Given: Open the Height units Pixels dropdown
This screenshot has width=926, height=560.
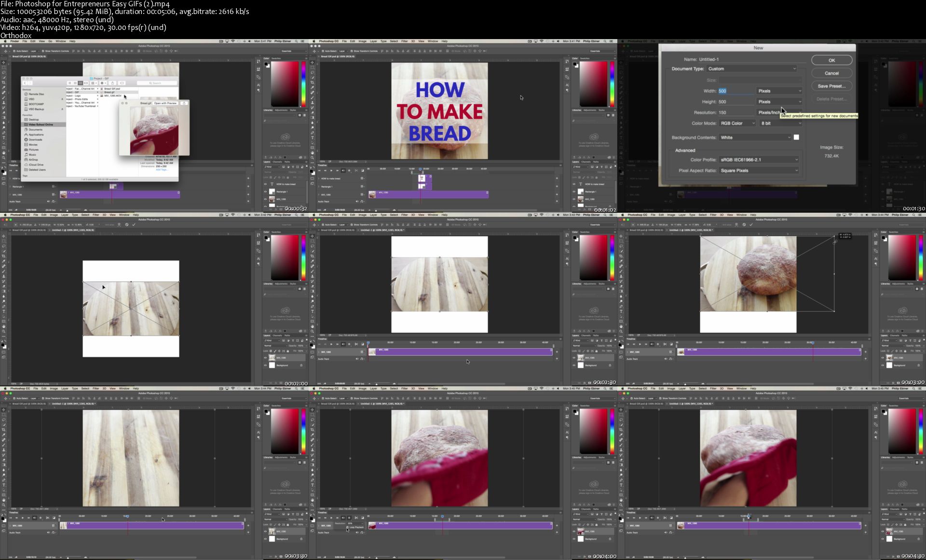Looking at the screenshot, I should click(779, 102).
